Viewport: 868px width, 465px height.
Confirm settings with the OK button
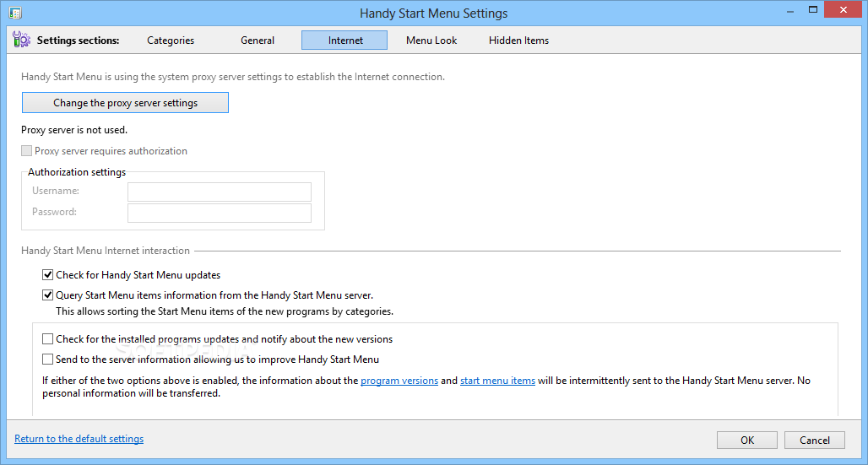(x=747, y=440)
